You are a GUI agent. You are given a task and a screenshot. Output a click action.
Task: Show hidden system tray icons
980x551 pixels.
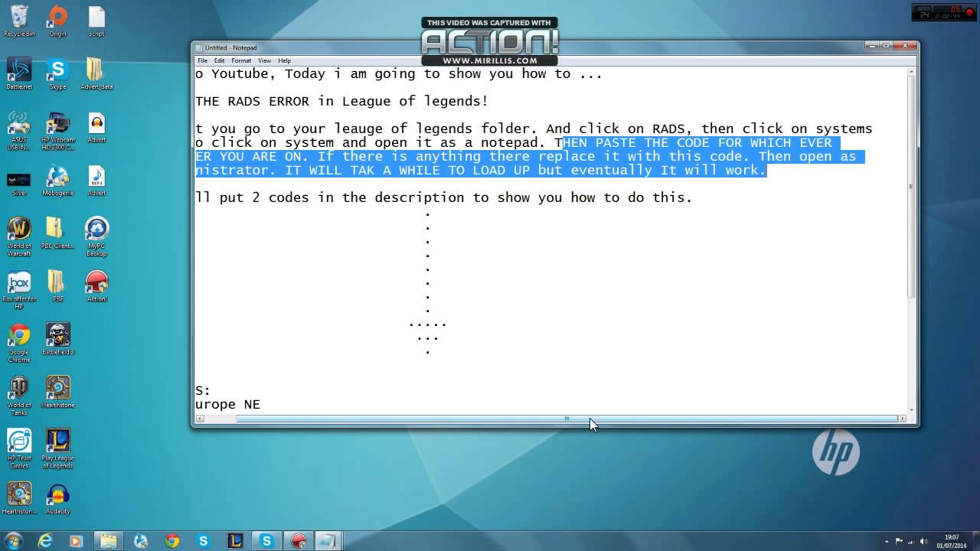point(887,541)
